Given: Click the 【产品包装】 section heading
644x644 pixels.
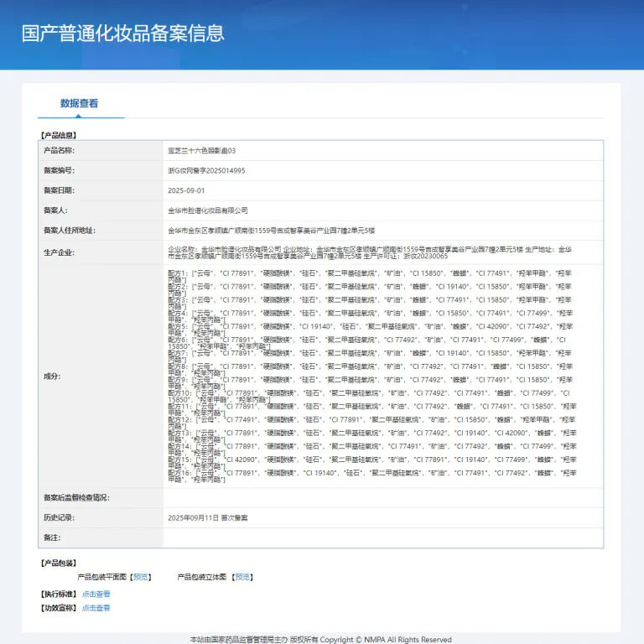Looking at the screenshot, I should (x=59, y=563).
